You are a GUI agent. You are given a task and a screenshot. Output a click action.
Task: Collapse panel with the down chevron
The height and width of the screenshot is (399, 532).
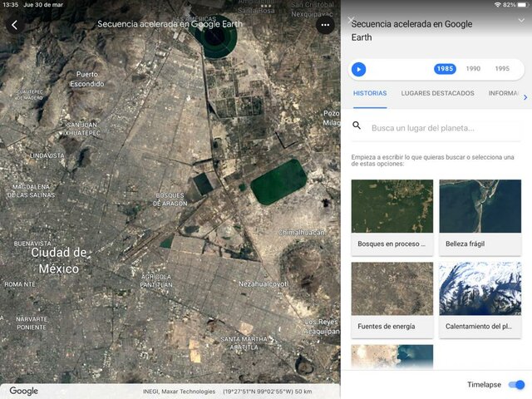tap(521, 21)
